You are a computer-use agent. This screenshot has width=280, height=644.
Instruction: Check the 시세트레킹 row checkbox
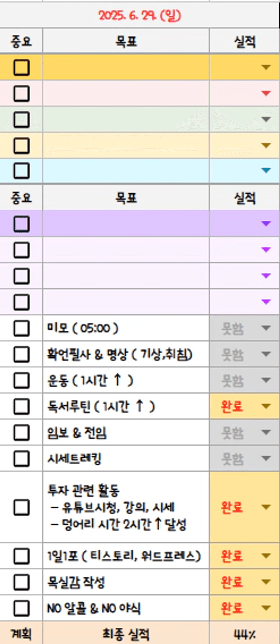click(x=21, y=458)
